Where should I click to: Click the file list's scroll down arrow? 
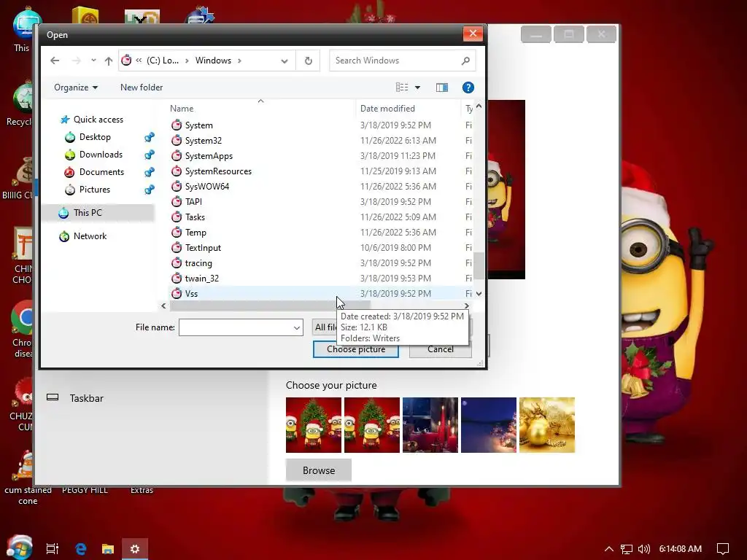tap(479, 294)
